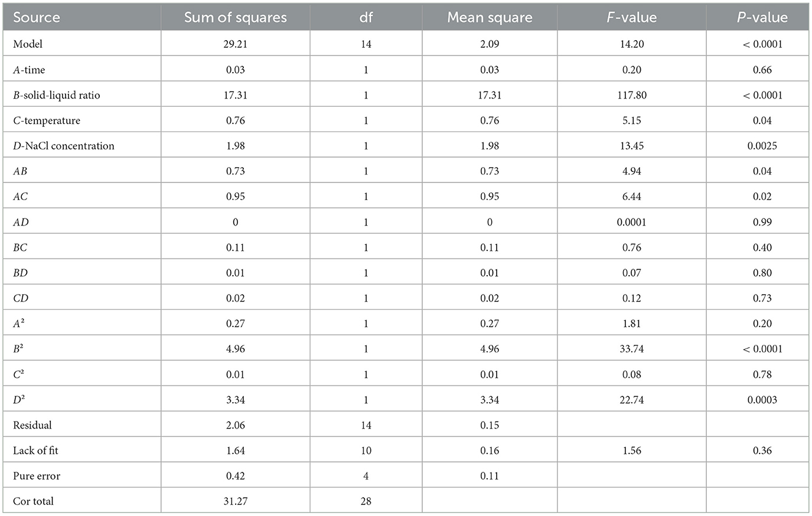Screen dimensions: 812x516
Task: Click the F-value cell showing 117.80
Action: [x=631, y=95]
